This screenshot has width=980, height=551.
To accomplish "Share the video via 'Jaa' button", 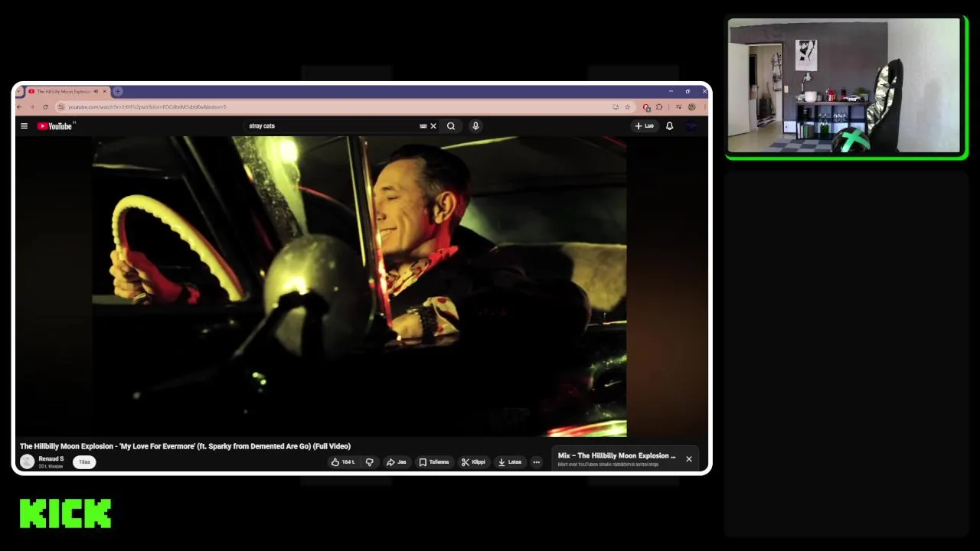I will [397, 462].
